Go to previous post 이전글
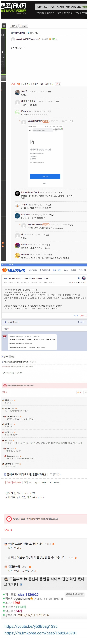 (14, 26)
